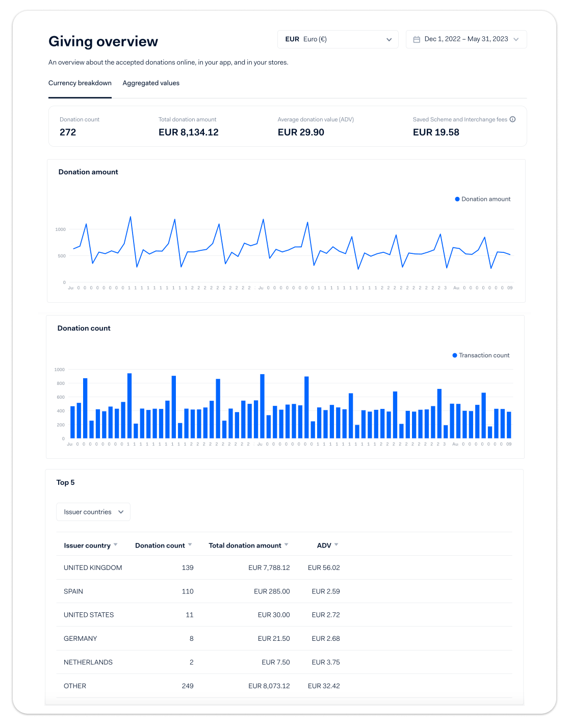Click the Donation count chart title

(x=84, y=328)
